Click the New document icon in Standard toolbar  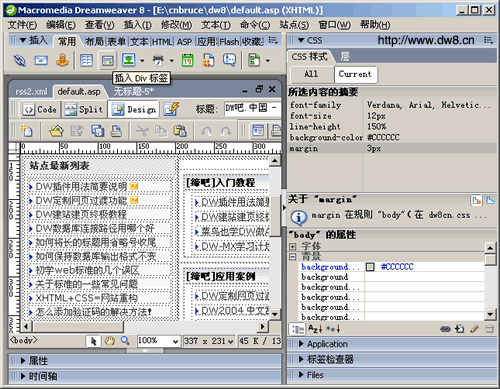point(27,131)
